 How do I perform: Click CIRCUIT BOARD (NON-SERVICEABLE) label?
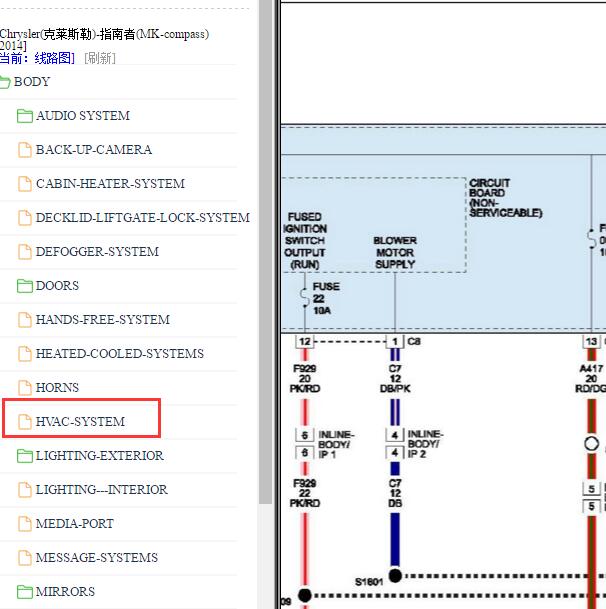pos(505,198)
